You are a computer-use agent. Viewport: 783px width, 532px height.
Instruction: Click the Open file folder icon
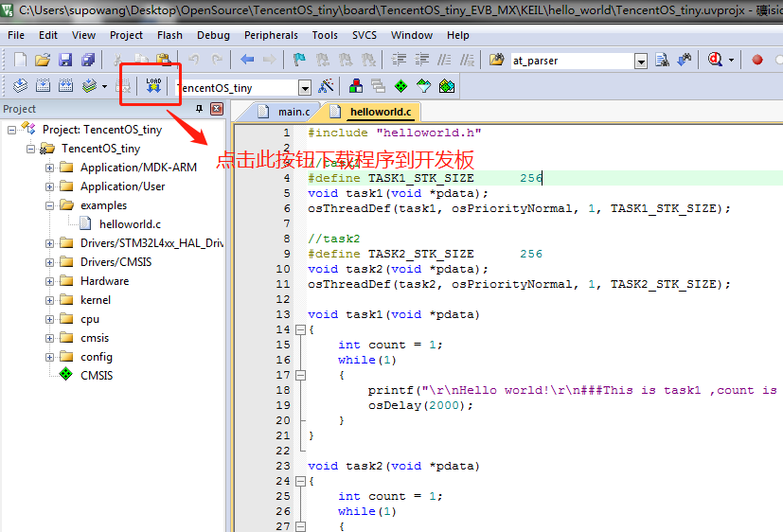coord(43,60)
